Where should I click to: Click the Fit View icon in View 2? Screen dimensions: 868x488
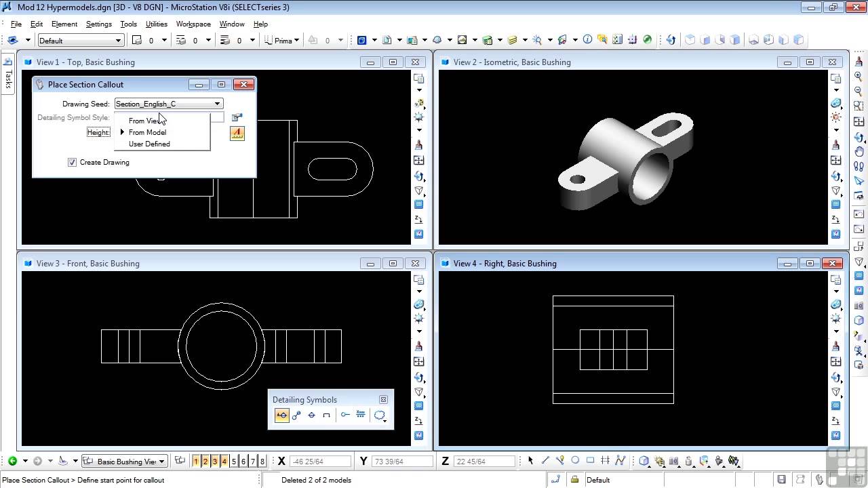(x=836, y=160)
